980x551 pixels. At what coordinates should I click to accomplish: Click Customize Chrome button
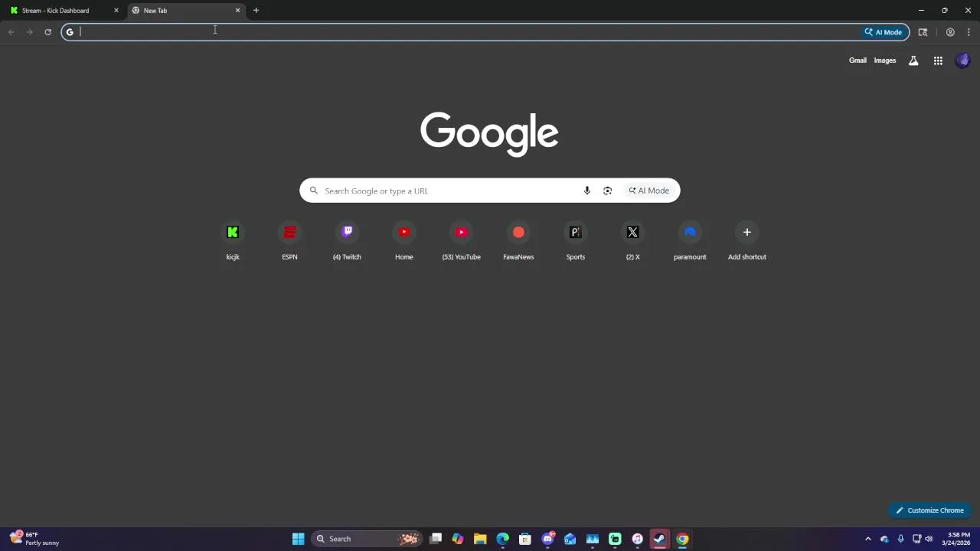(x=930, y=510)
